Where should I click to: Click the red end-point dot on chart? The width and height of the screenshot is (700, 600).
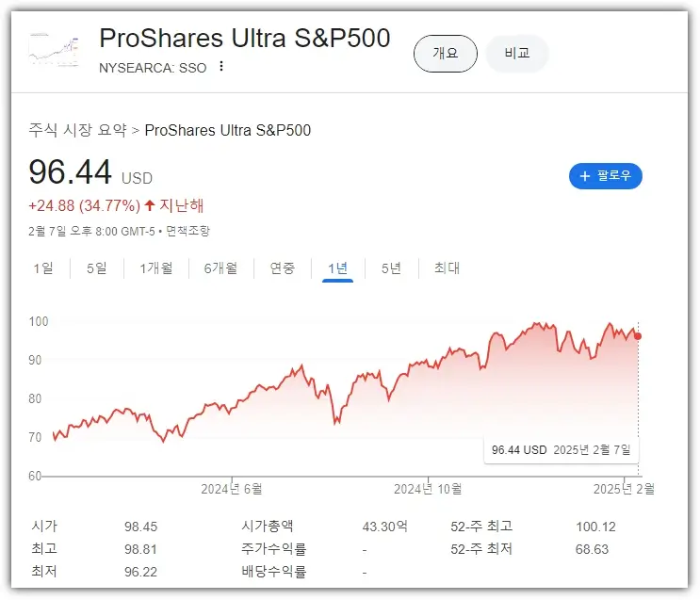click(x=638, y=336)
